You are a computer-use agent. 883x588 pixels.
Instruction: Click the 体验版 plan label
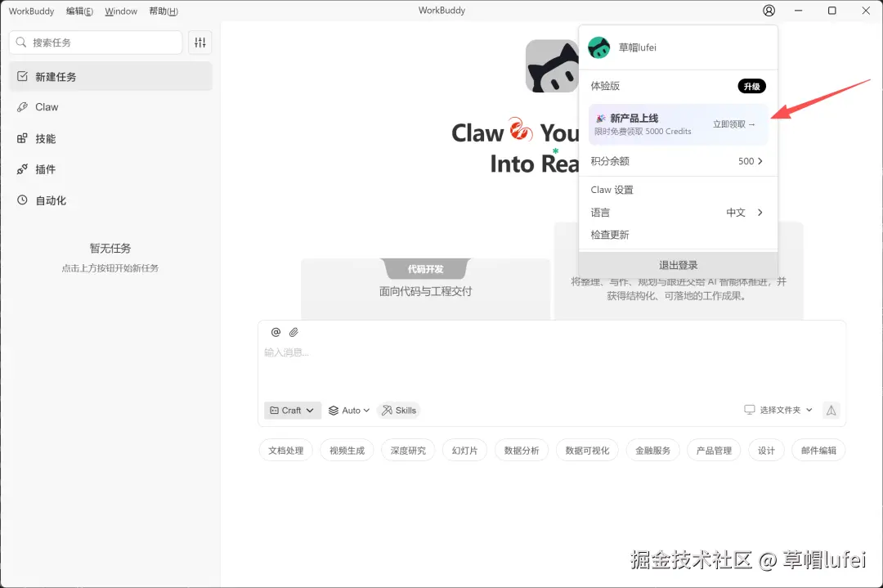pos(605,86)
